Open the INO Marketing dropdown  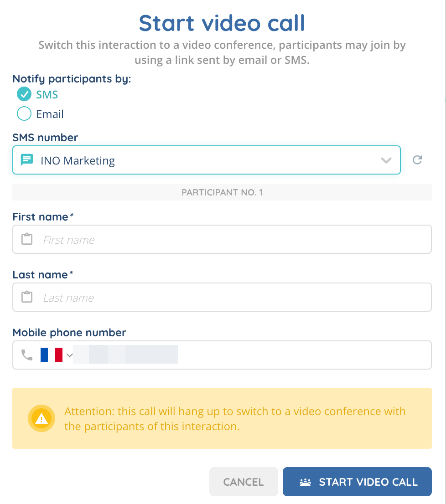(206, 160)
